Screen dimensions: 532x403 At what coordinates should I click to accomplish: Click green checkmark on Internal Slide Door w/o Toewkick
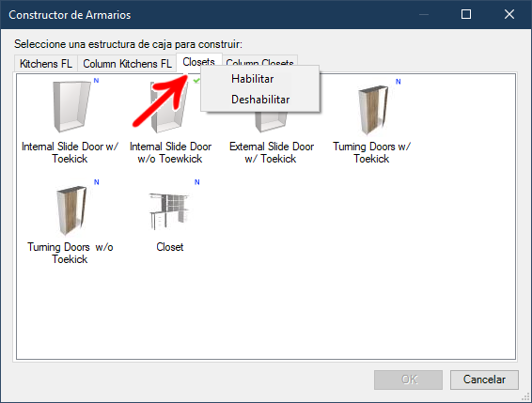click(x=196, y=81)
